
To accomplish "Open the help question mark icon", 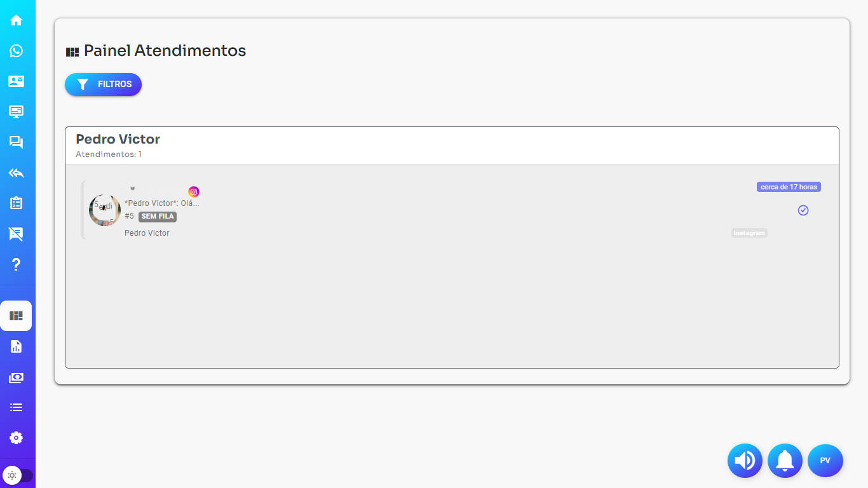I will (17, 264).
